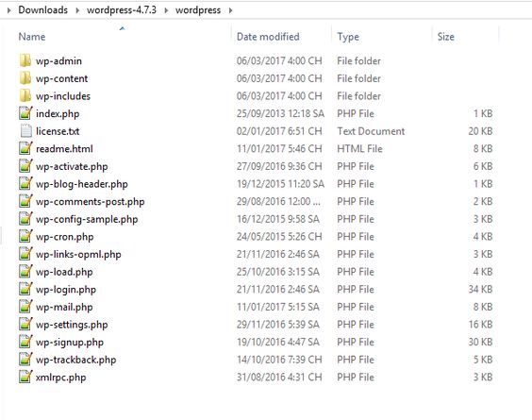Expand breadcrumb arrow after wordpress-4.7.3
The width and height of the screenshot is (532, 420).
[166, 10]
